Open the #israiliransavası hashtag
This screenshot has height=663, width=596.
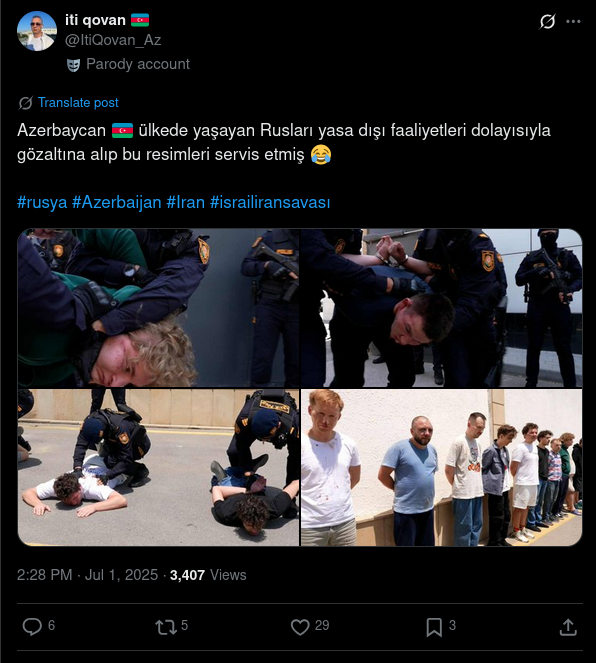270,202
